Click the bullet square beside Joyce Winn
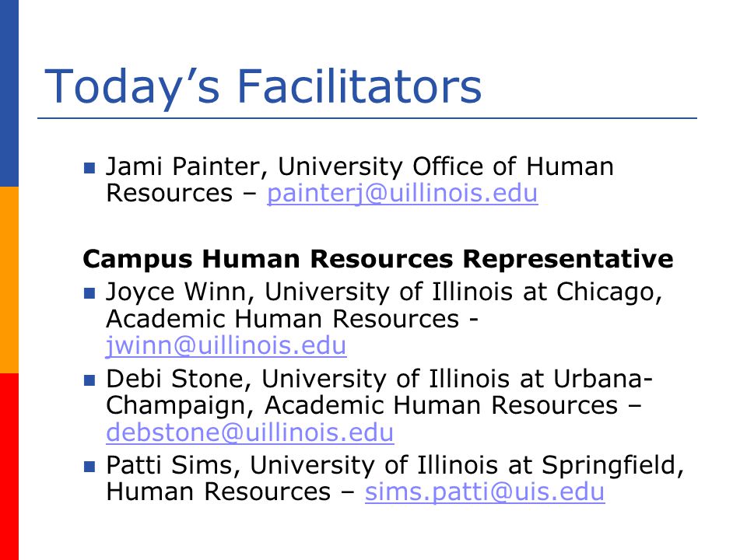 tap(89, 293)
